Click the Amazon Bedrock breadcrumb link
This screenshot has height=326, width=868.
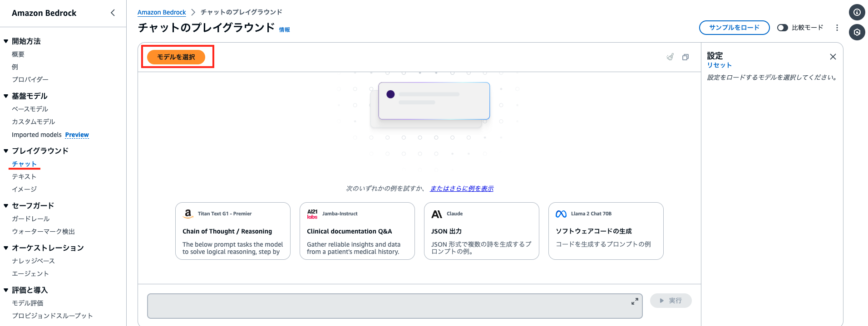162,12
